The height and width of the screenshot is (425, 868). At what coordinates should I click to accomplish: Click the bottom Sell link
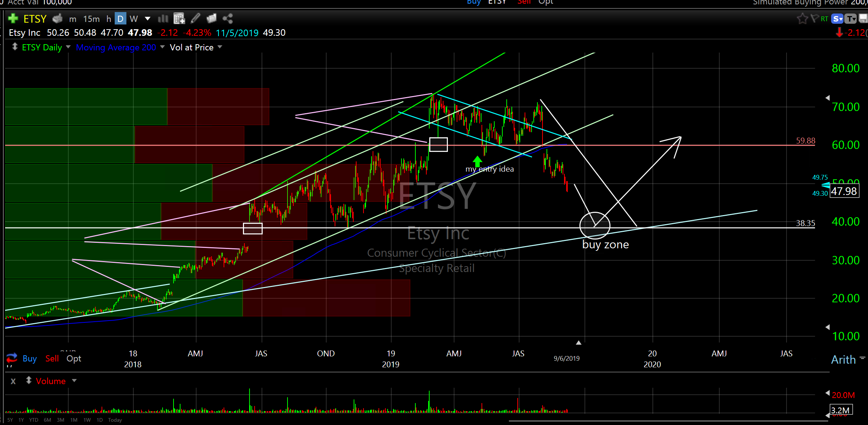pyautogui.click(x=52, y=359)
